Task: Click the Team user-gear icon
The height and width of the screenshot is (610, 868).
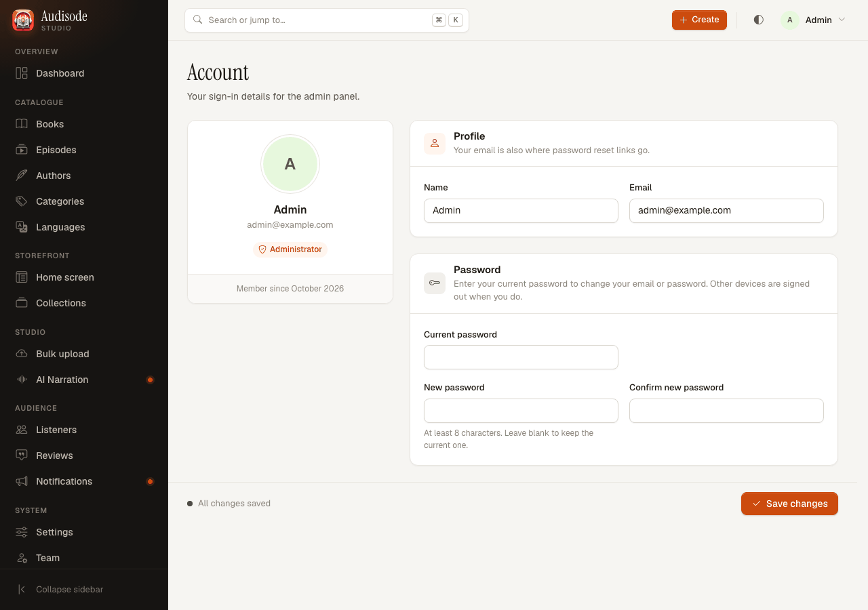Action: tap(22, 558)
